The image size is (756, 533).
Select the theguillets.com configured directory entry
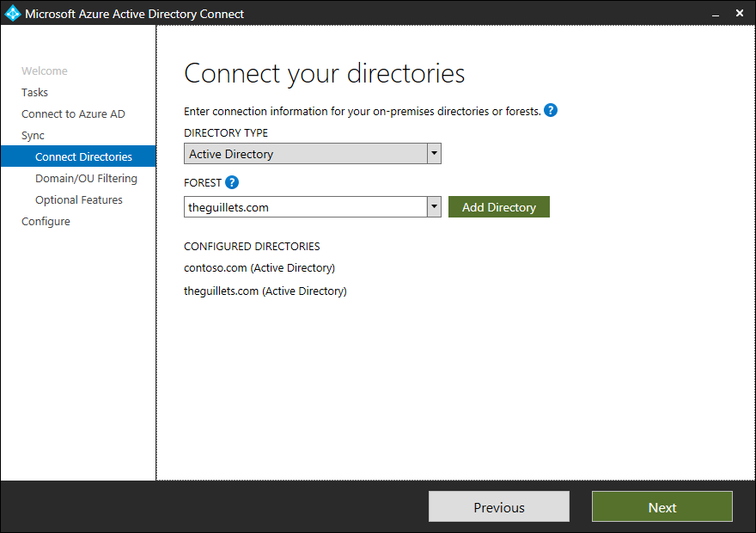coord(265,291)
